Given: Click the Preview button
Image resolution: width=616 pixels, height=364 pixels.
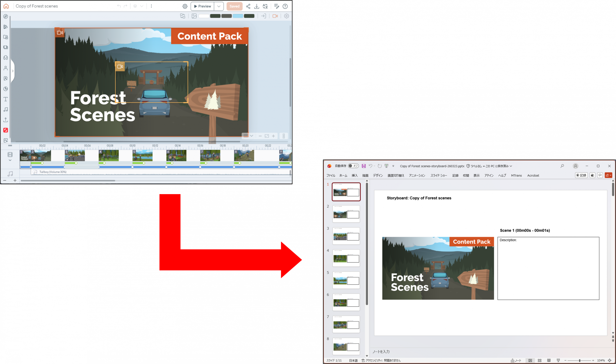Looking at the screenshot, I should 202,6.
